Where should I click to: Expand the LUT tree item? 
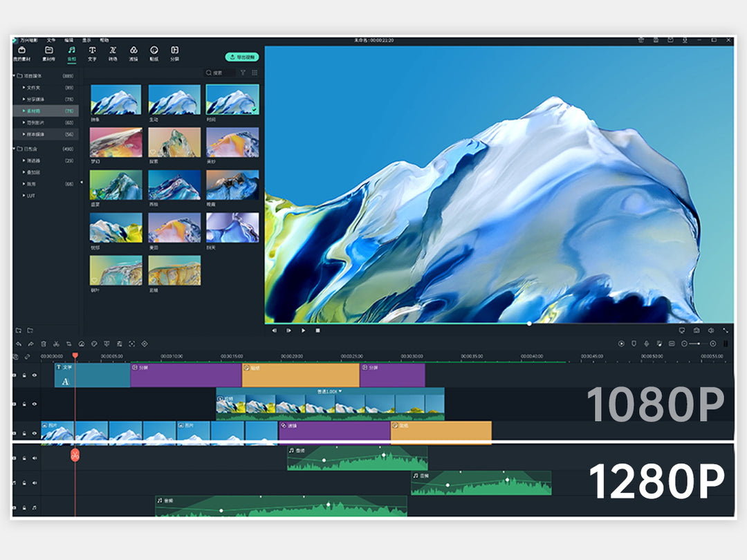[x=24, y=196]
